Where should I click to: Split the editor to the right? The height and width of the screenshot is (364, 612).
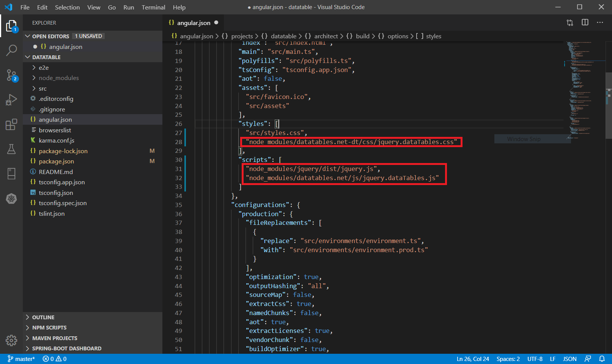point(585,22)
